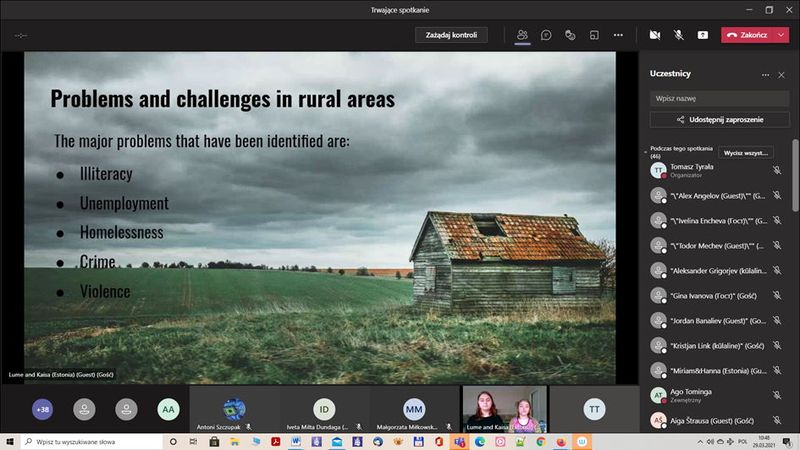Open the meeting chat icon
This screenshot has width=800, height=450.
click(x=546, y=35)
